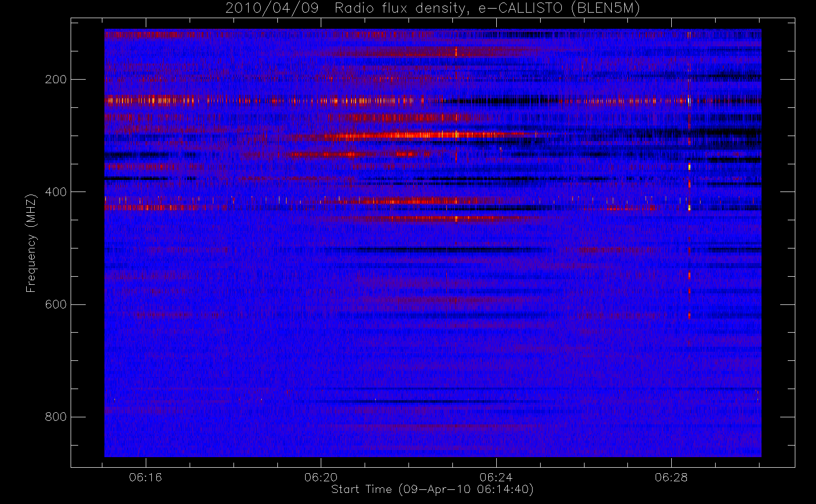Click the 06:20 time tick label

(321, 477)
